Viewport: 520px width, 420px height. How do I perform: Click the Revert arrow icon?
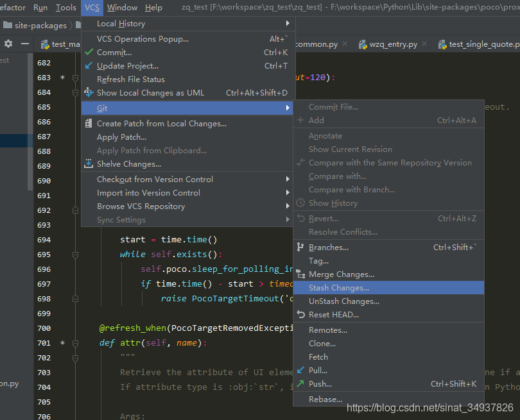300,218
